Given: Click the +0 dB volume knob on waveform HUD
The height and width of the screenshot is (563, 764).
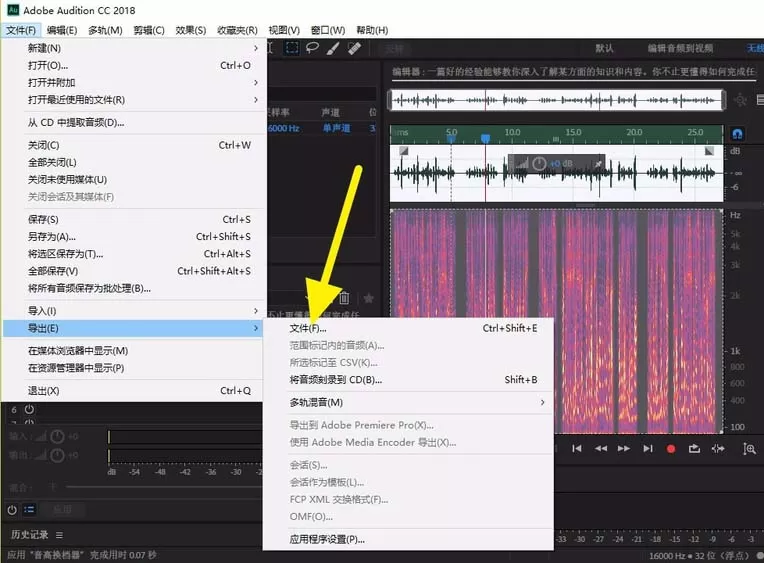Looking at the screenshot, I should point(539,163).
